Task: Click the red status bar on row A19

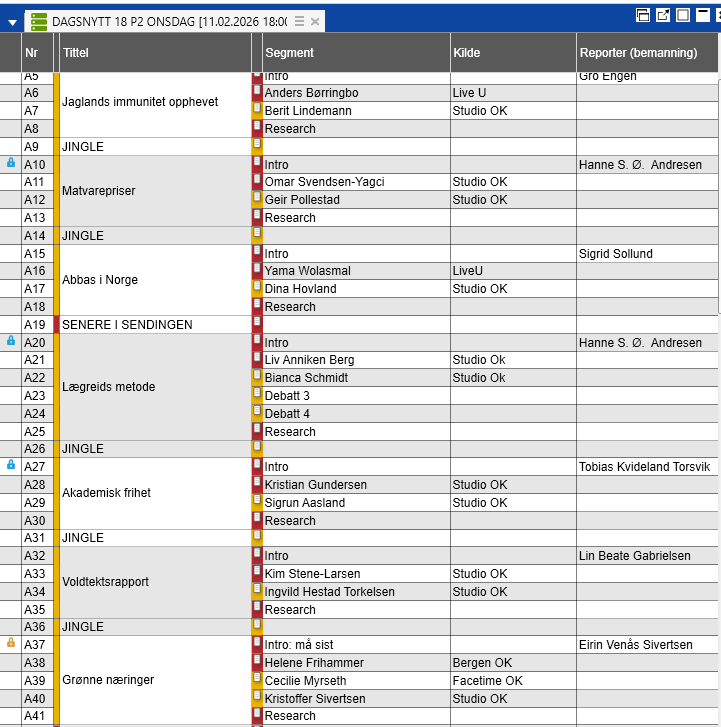Action: coord(56,325)
